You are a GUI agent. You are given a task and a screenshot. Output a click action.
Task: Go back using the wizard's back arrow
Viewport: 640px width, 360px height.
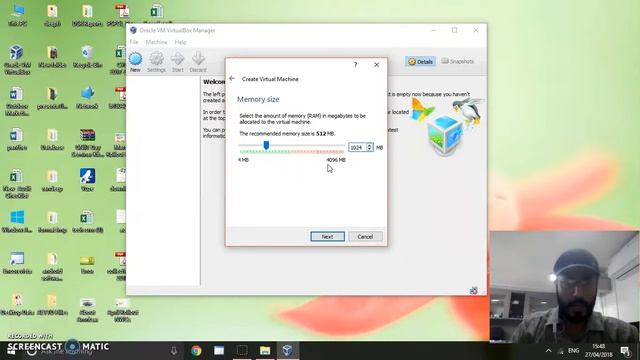tap(232, 78)
